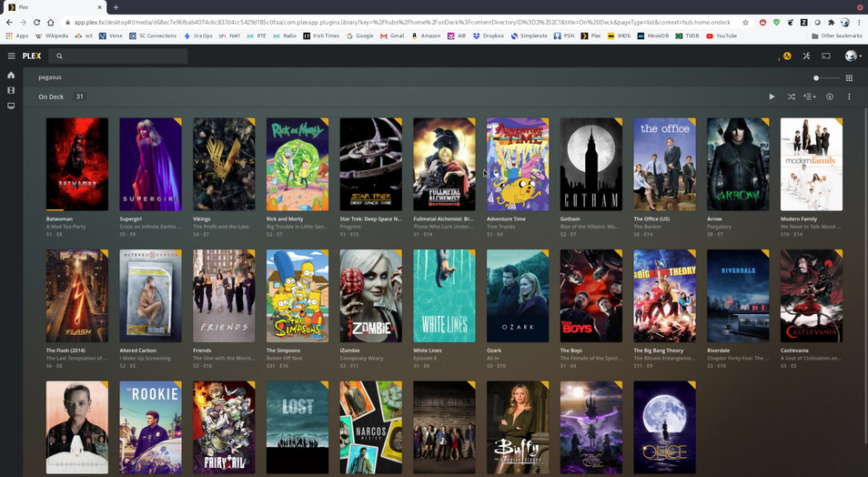Click 'The Banker' under The Office
Viewport: 868px width, 477px height.
(x=647, y=227)
